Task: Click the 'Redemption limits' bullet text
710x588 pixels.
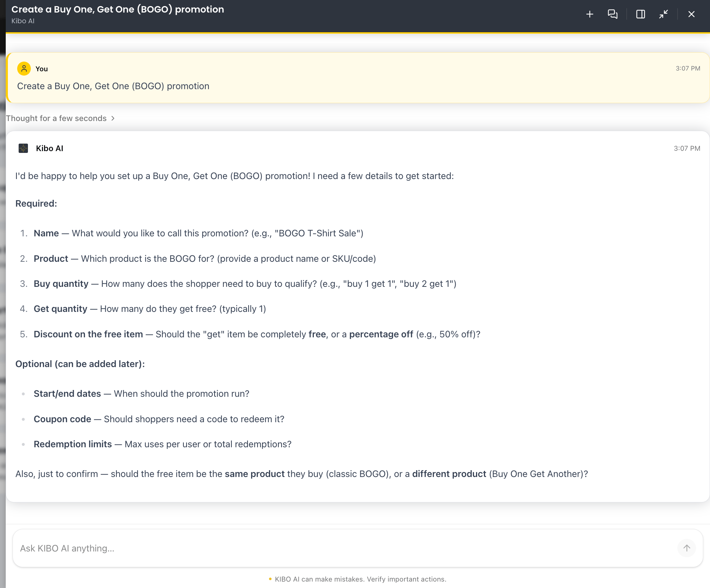Action: click(x=163, y=444)
